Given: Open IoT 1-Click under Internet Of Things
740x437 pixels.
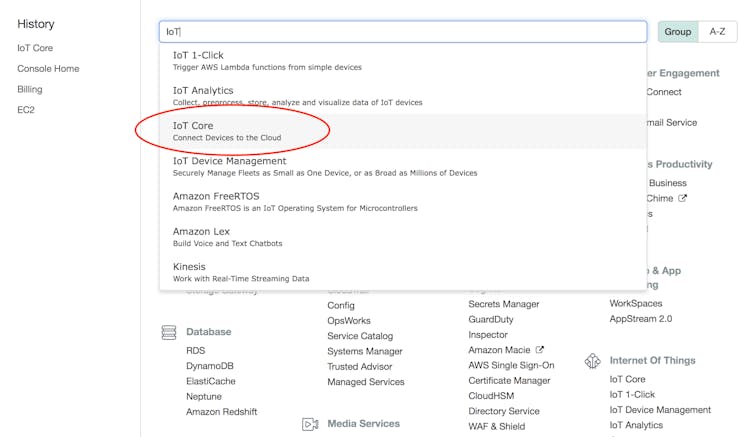Looking at the screenshot, I should tap(632, 395).
